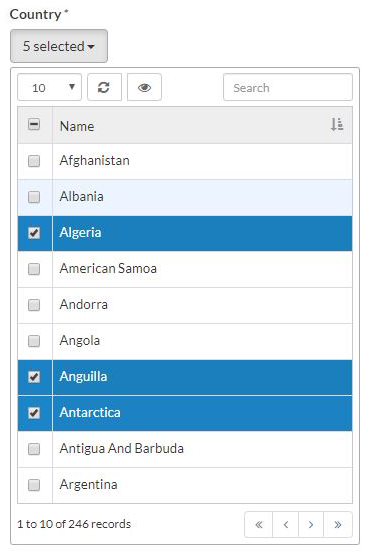This screenshot has width=370, height=560.
Task: Check the Antigua And Barbuda checkbox
Action: point(34,449)
